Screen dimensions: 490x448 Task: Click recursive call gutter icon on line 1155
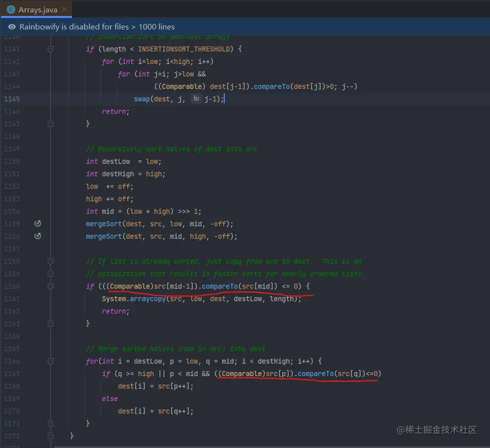37,224
